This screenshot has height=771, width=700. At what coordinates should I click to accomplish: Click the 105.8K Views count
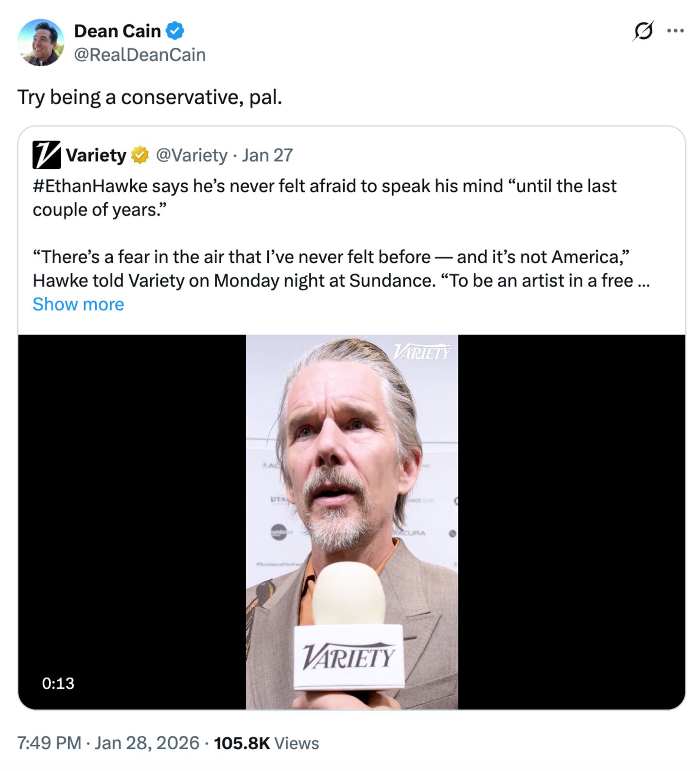pyautogui.click(x=266, y=743)
